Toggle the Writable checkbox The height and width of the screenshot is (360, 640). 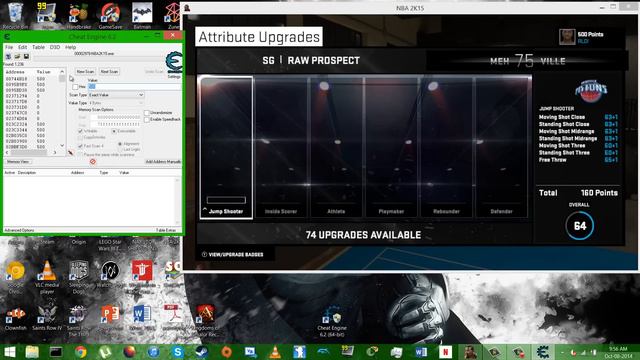click(x=80, y=131)
